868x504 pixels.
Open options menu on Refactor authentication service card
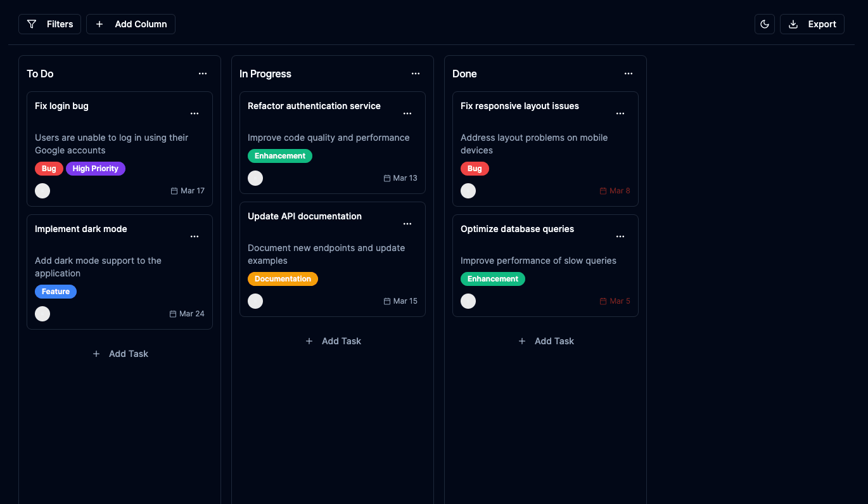coord(407,113)
